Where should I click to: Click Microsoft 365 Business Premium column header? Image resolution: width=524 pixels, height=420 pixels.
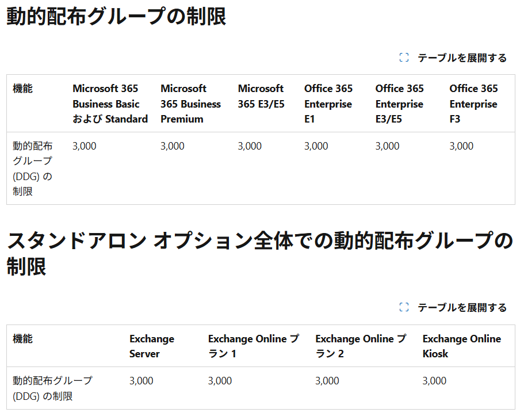[190, 104]
